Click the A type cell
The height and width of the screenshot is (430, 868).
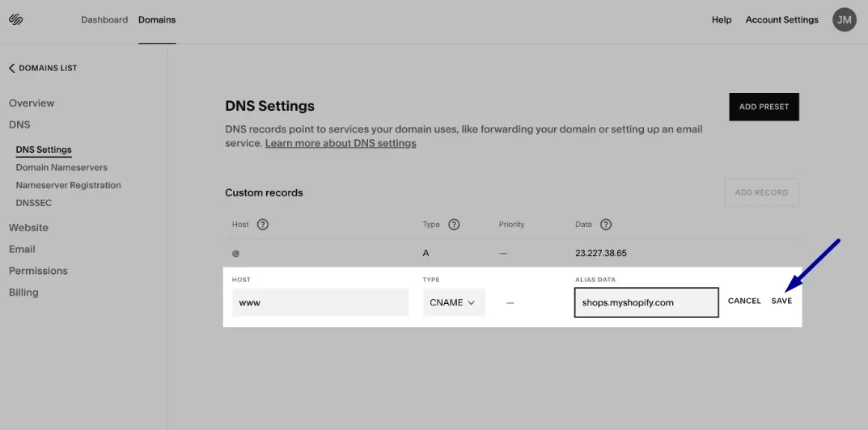coord(426,254)
